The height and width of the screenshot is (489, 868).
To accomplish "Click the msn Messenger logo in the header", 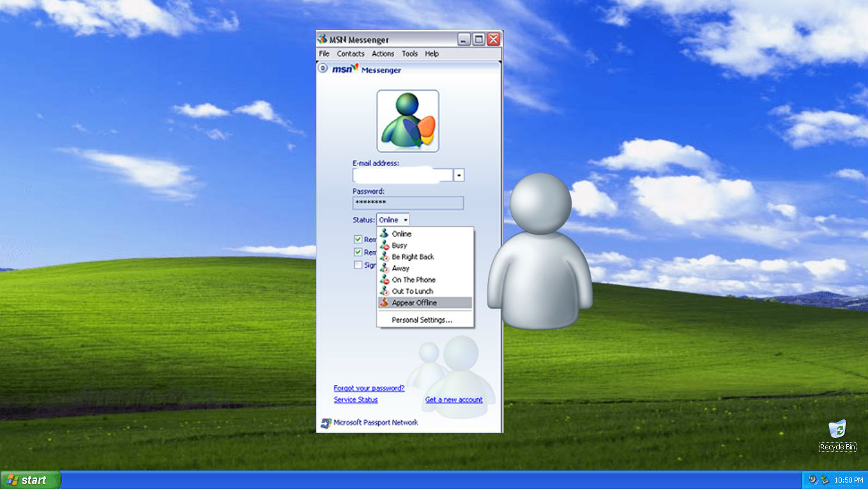I will pos(367,69).
